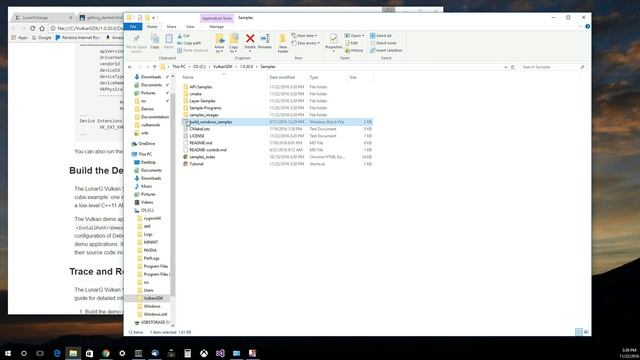Click Edit in Open group

point(351,43)
